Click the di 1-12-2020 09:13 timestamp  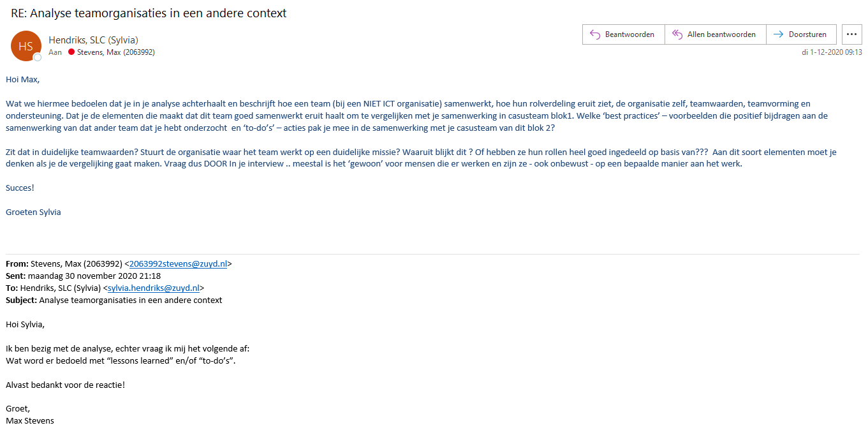[x=832, y=52]
